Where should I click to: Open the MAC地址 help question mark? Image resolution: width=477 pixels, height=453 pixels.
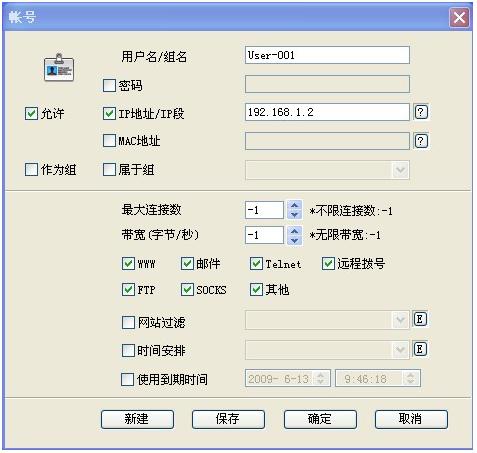click(421, 141)
